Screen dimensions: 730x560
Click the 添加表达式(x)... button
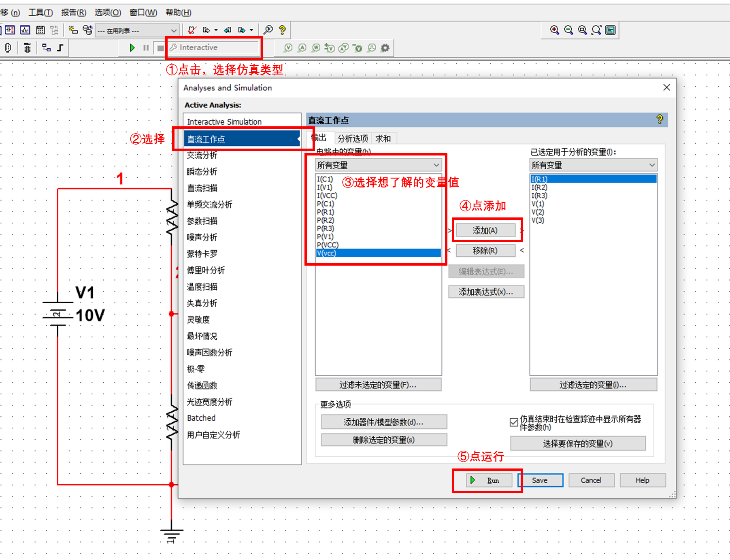click(486, 292)
